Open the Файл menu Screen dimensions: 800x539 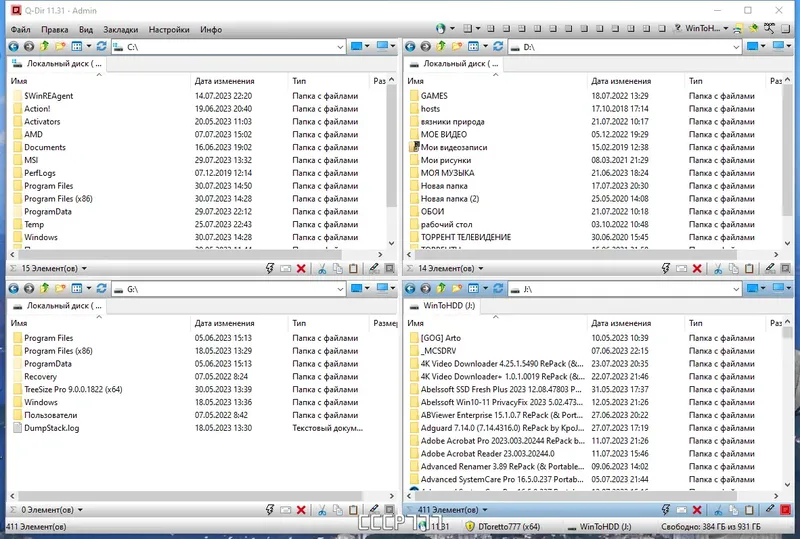20,30
